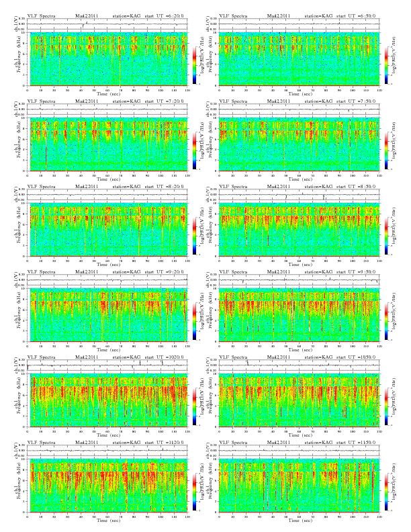Select the 'start UT =7:50:0' header label

(x=356, y=101)
